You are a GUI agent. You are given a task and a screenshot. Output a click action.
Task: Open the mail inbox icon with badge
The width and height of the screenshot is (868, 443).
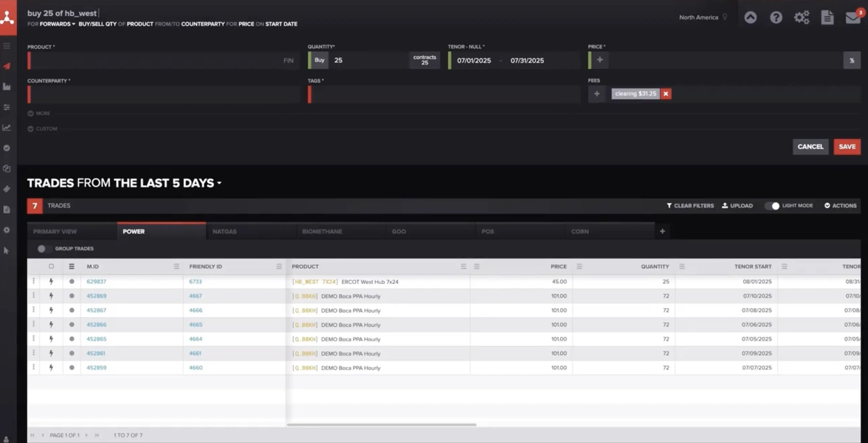click(853, 17)
